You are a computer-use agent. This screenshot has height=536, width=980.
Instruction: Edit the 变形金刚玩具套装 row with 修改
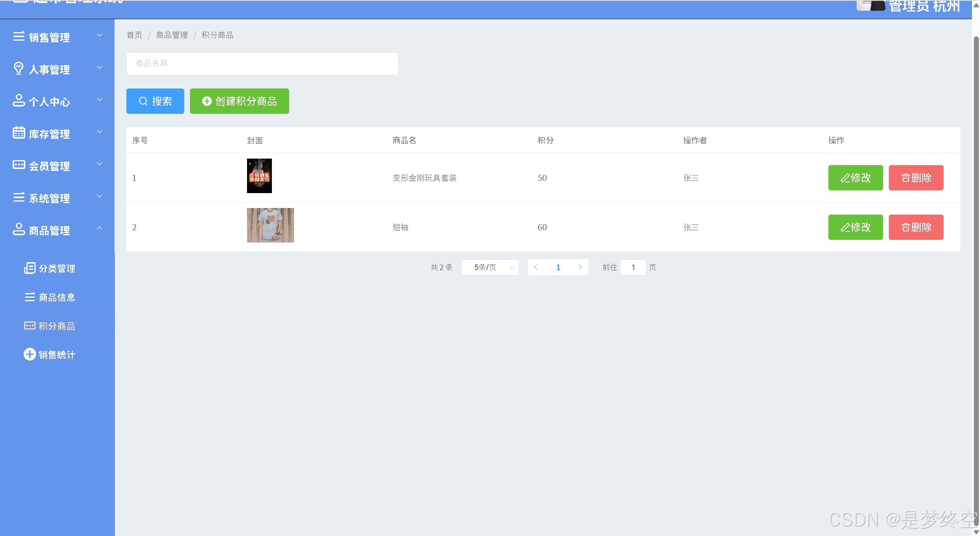click(x=855, y=178)
